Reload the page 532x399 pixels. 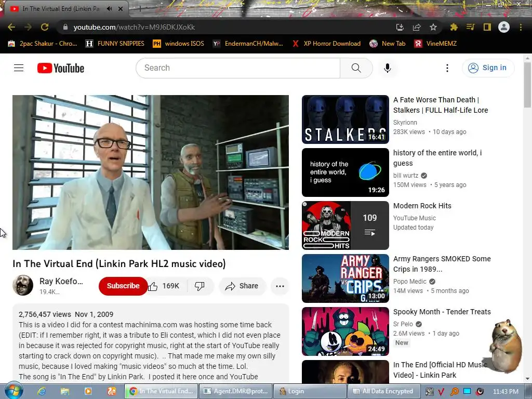(45, 27)
